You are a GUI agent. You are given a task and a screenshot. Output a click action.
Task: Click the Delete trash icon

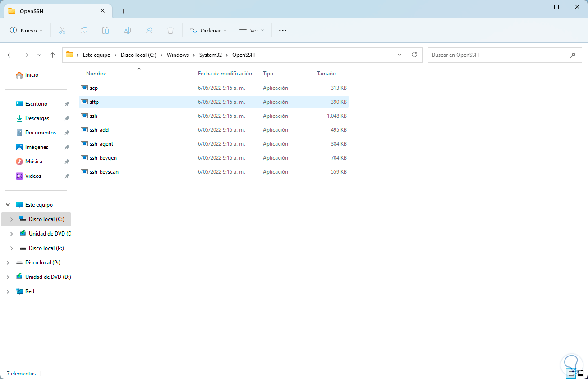[170, 30]
